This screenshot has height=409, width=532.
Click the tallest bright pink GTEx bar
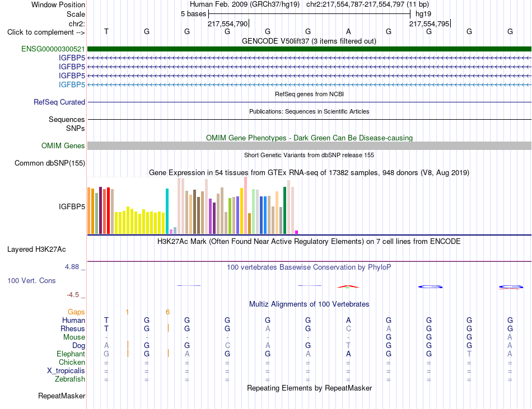pyautogui.click(x=245, y=205)
